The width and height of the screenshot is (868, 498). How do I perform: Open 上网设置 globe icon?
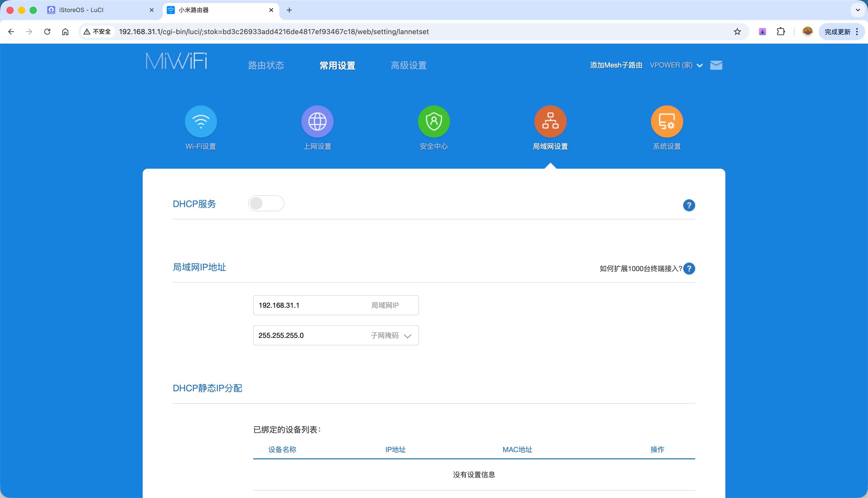[x=317, y=122]
